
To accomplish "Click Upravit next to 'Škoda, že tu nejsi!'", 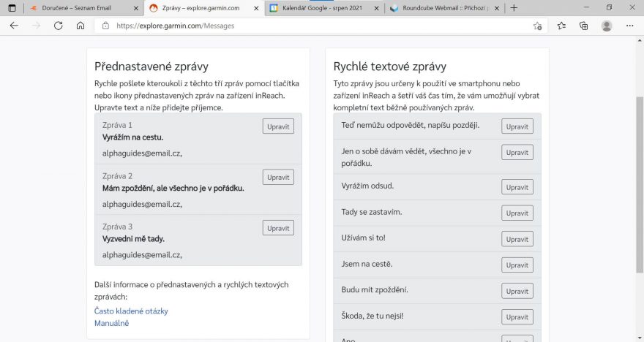I will (517, 317).
